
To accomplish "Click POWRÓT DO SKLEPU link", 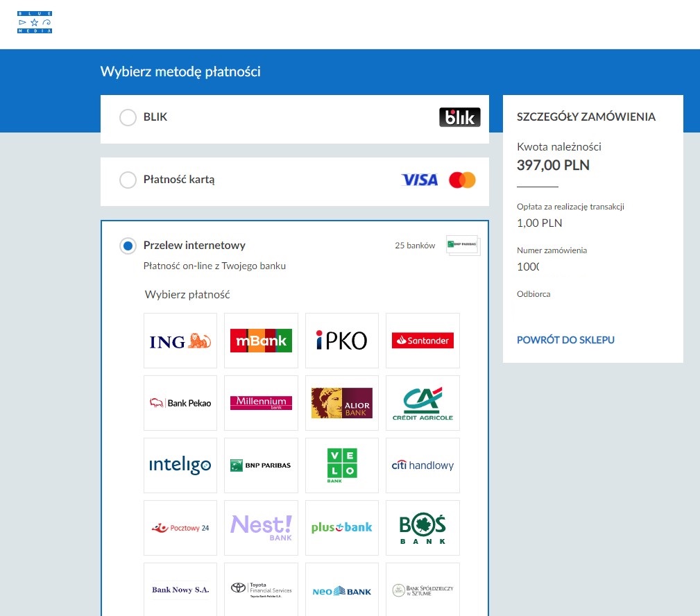I will (565, 340).
